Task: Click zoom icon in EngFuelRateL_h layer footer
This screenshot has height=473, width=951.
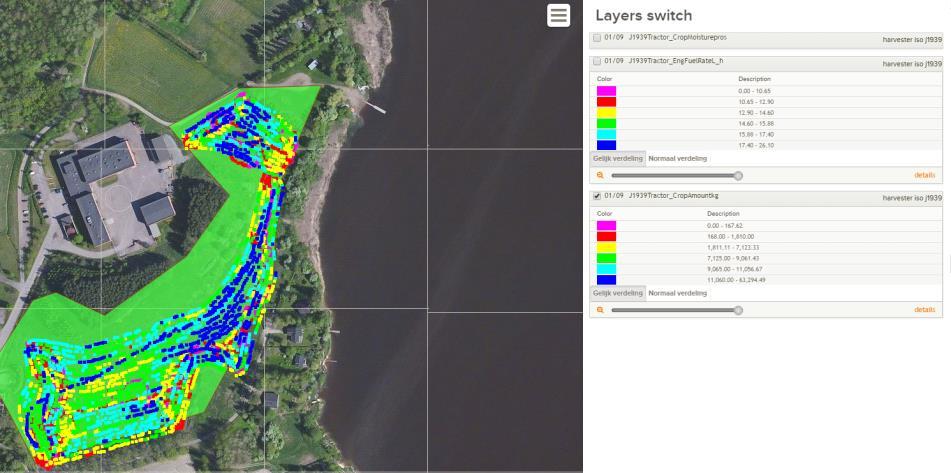Action: (600, 175)
